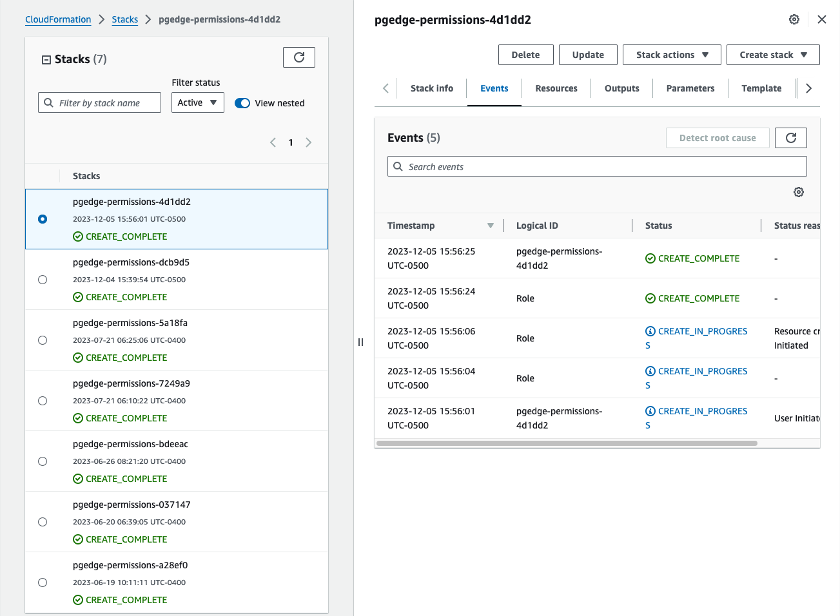This screenshot has height=616, width=840.
Task: Refresh the Events table
Action: [790, 137]
